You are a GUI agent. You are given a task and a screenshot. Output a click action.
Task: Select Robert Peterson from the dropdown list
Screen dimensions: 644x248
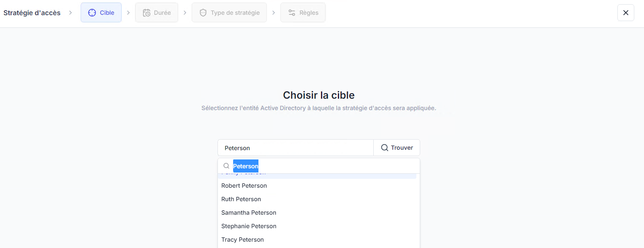point(244,186)
